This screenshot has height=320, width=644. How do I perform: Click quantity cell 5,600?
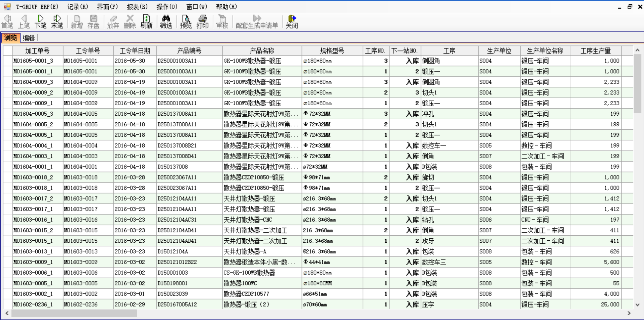[x=596, y=262]
